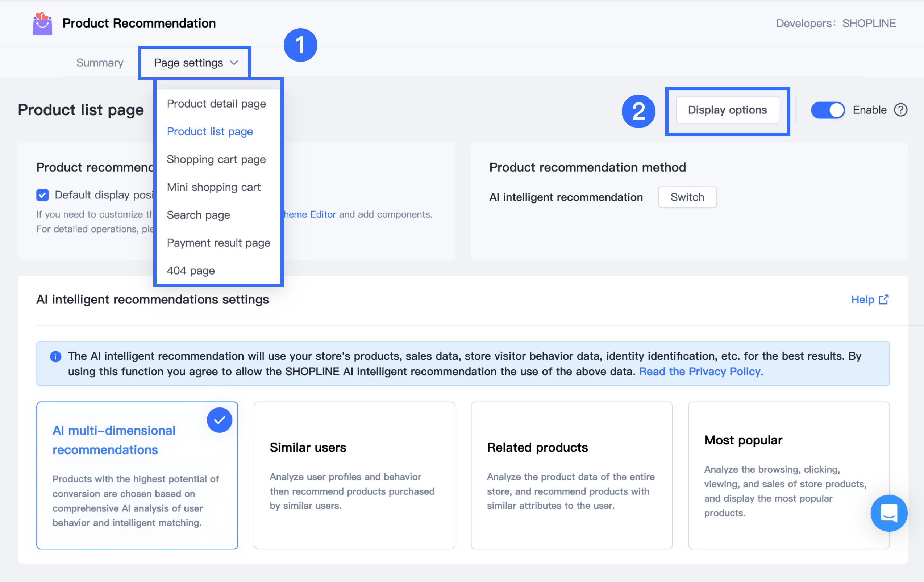Click the blue checkmark badge on AI card
This screenshot has height=582, width=924.
pyautogui.click(x=219, y=420)
